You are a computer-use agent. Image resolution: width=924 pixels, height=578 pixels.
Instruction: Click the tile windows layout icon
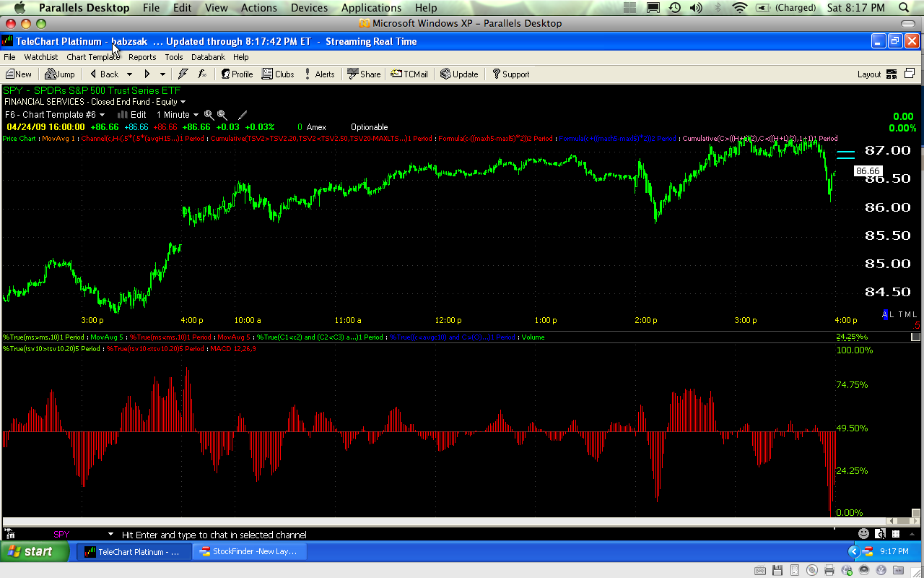(892, 74)
